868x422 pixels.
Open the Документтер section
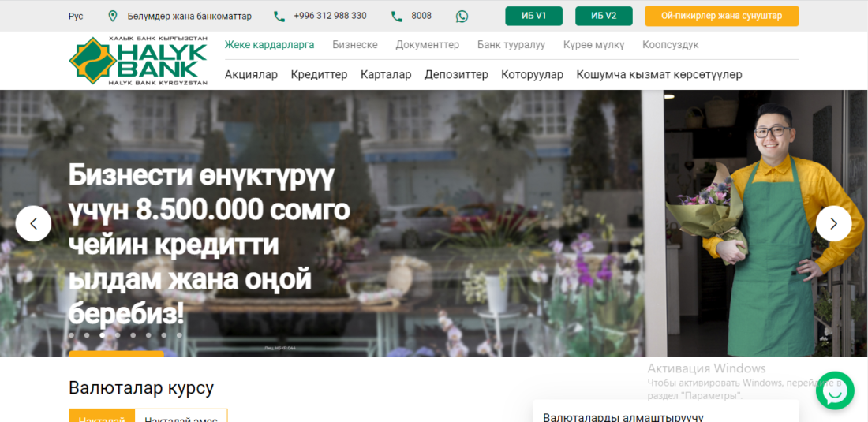coord(428,45)
